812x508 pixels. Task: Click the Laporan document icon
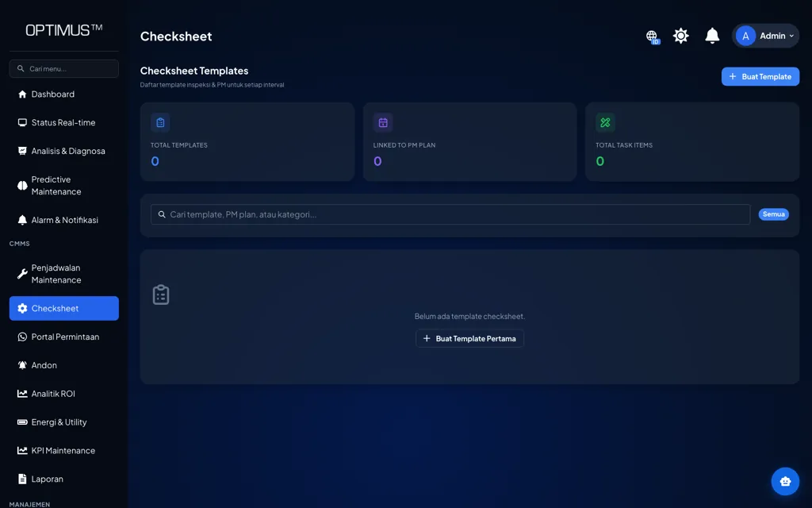22,479
